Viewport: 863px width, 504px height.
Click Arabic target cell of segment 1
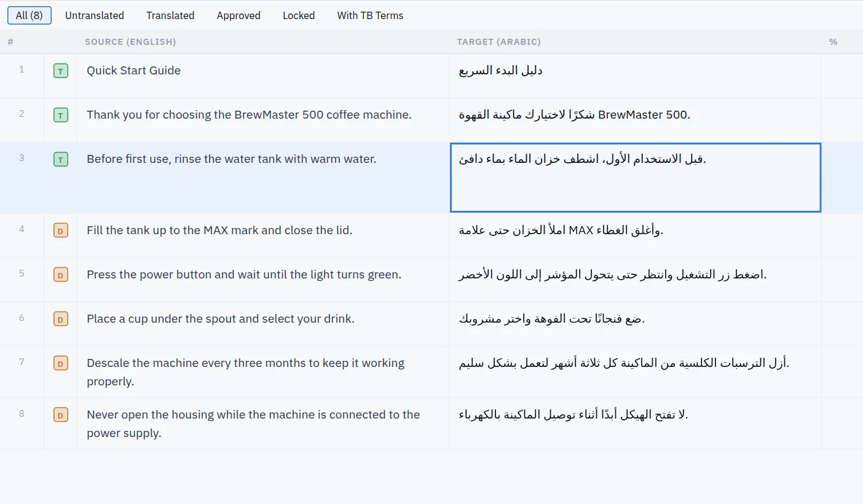635,76
